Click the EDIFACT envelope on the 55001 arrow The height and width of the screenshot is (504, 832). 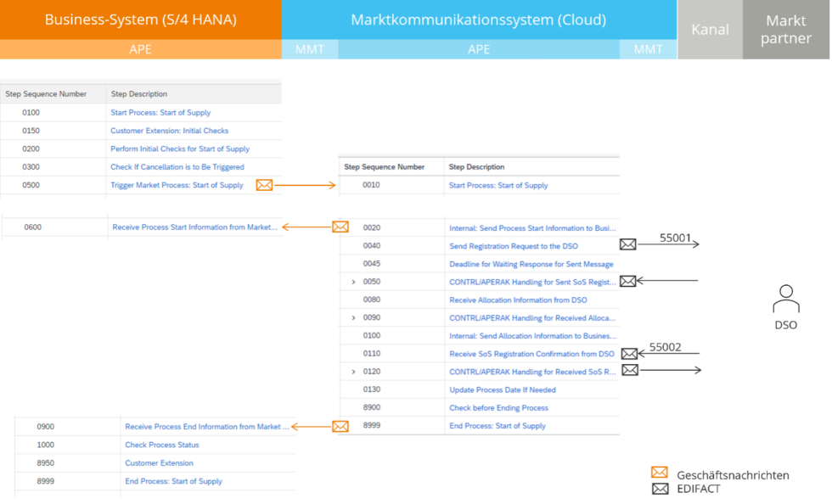click(x=628, y=244)
